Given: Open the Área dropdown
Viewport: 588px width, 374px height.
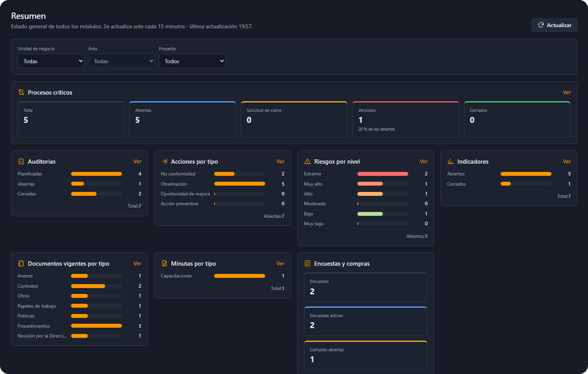Looking at the screenshot, I should (x=122, y=61).
